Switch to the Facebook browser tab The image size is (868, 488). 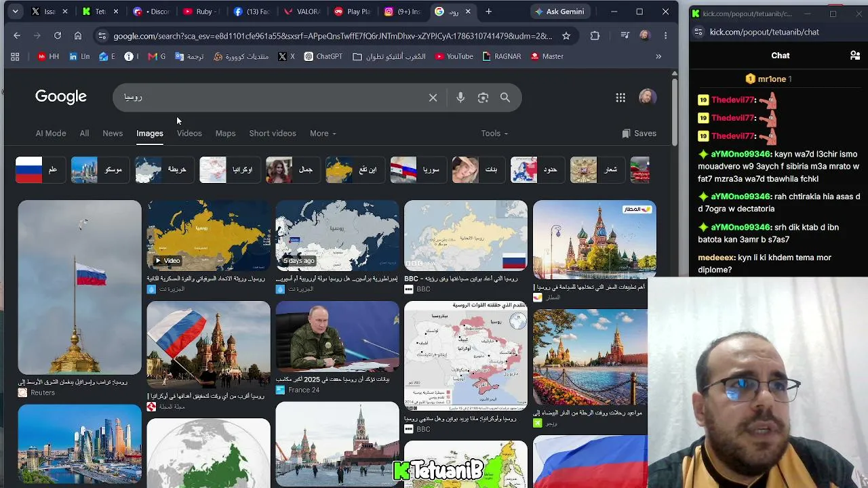[x=251, y=12]
